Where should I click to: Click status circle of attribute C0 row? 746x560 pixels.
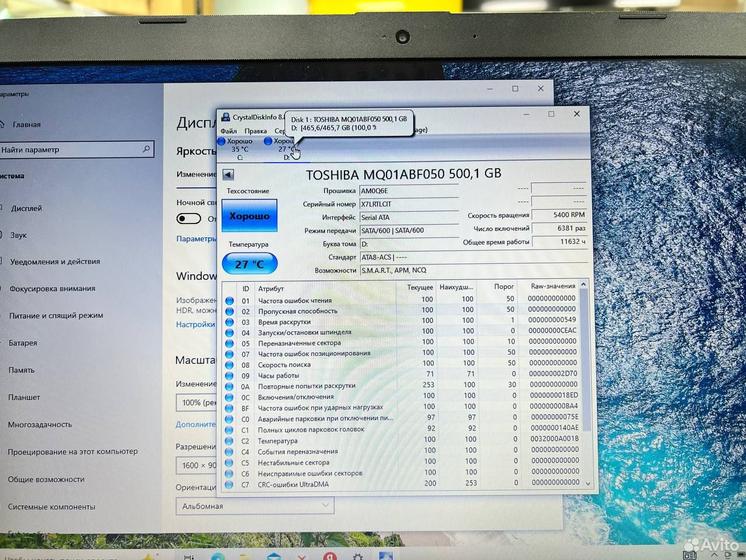(229, 419)
